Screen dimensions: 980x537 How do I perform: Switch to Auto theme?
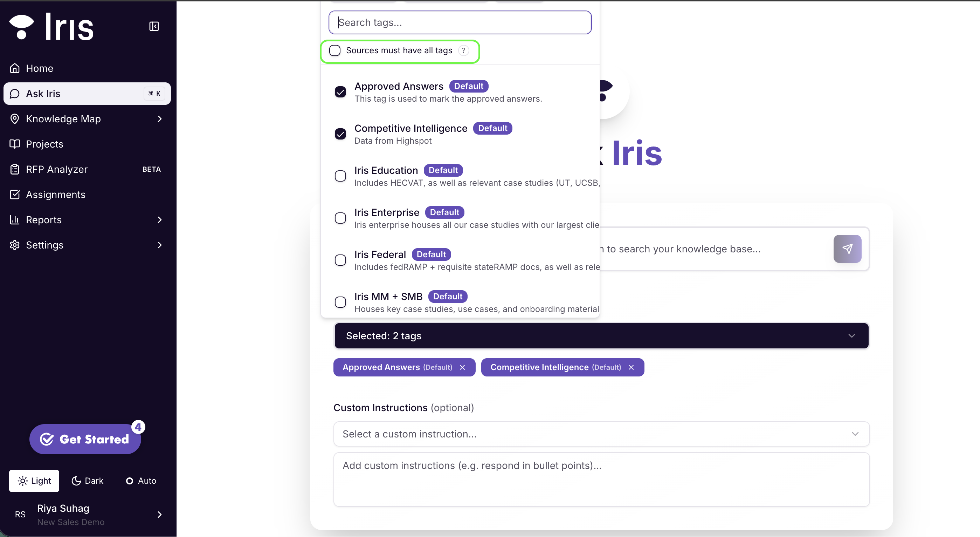(141, 481)
